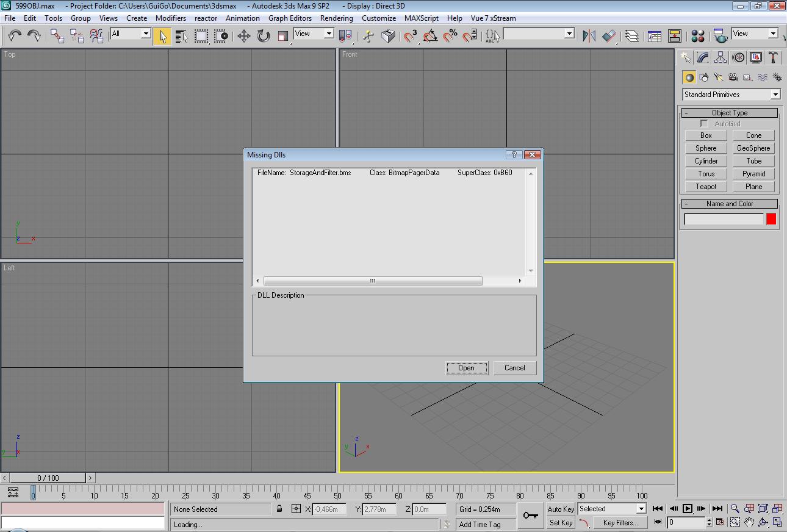Viewport: 787px width, 532px height.
Task: Activate the Select and Rotate tool
Action: (264, 36)
